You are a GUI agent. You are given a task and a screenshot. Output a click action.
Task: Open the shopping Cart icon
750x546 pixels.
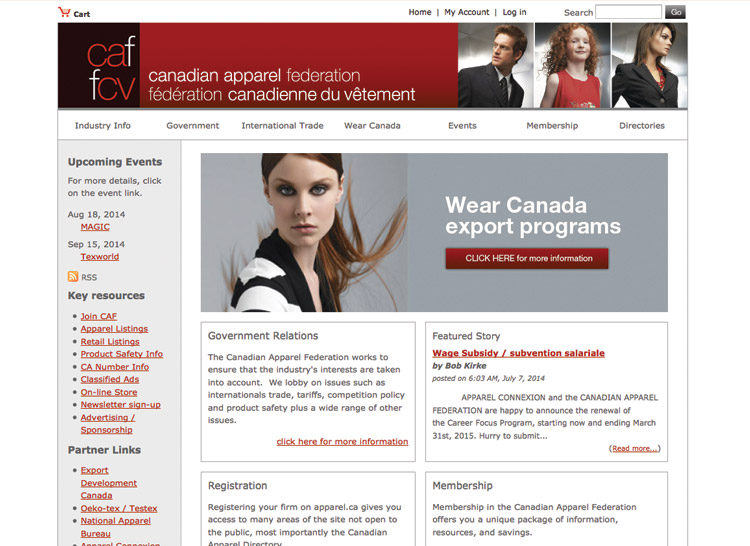coord(64,12)
